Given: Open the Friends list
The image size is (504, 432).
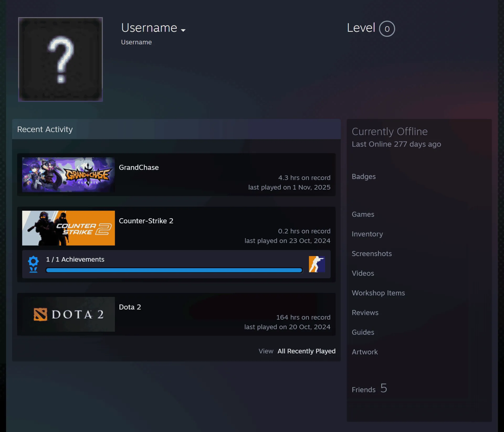Looking at the screenshot, I should [x=364, y=390].
